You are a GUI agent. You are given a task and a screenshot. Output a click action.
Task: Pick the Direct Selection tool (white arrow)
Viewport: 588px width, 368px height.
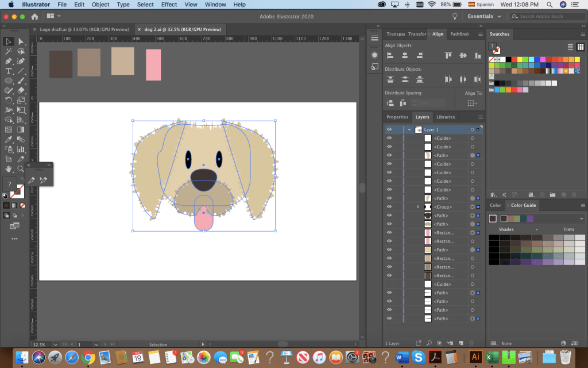(21, 41)
